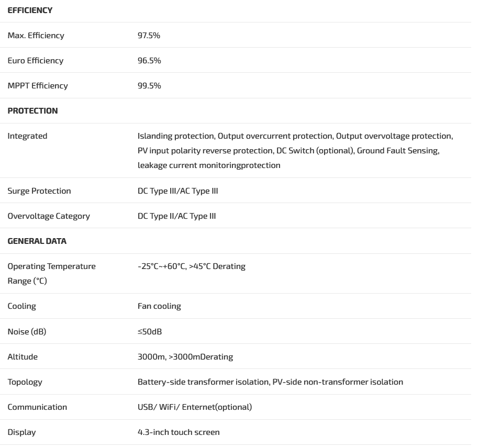Click the EFFICIENCY section header

pyautogui.click(x=30, y=10)
